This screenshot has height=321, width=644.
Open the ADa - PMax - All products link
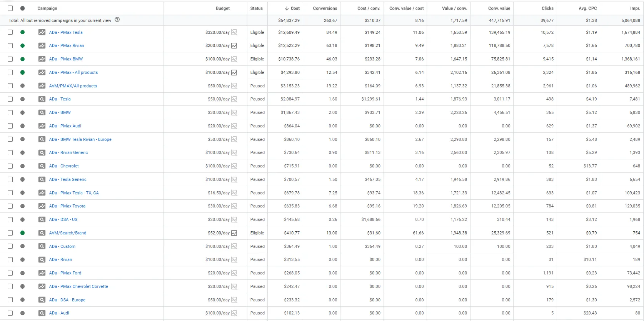tap(73, 72)
